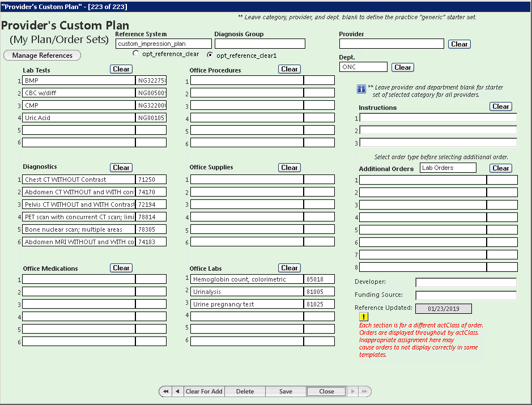Click the Delete button

point(245,391)
